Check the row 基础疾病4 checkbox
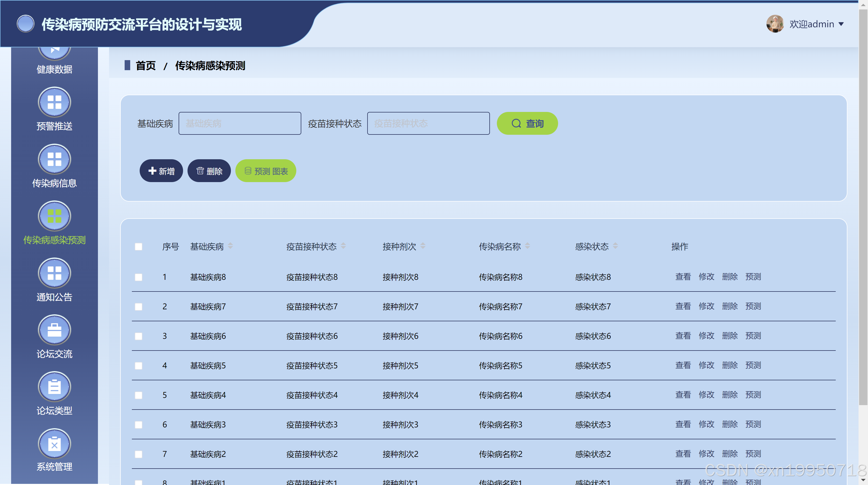This screenshot has width=868, height=485. [x=139, y=395]
